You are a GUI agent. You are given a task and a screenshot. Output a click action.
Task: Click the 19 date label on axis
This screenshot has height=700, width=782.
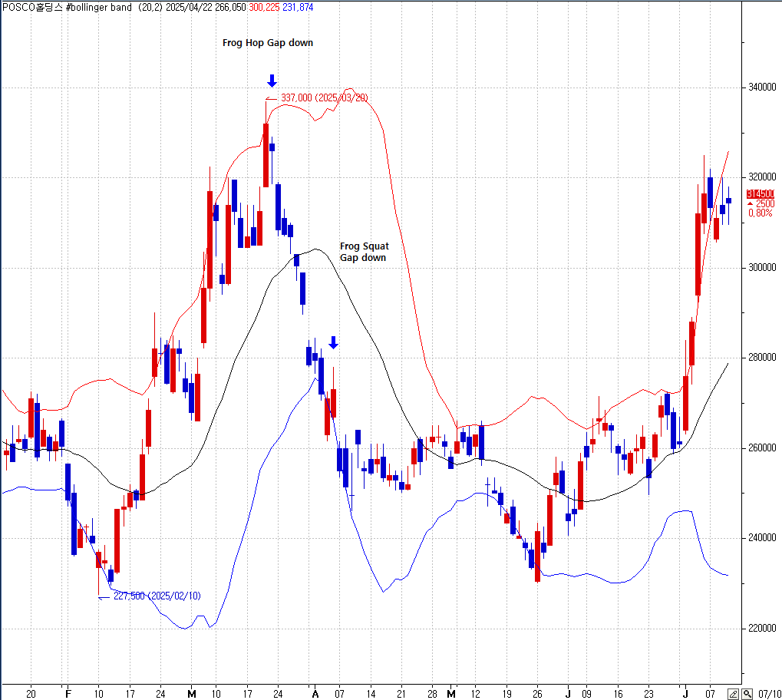tap(506, 694)
